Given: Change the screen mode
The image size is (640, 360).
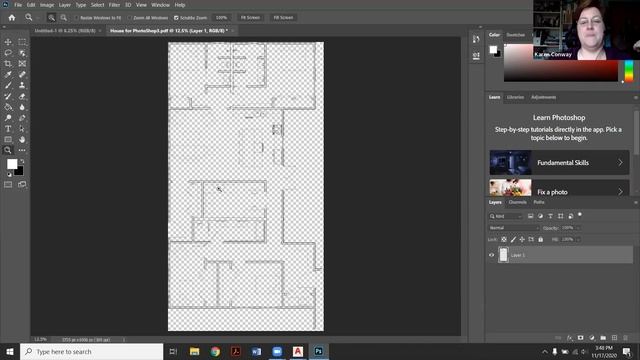Looking at the screenshot, I should [x=22, y=184].
